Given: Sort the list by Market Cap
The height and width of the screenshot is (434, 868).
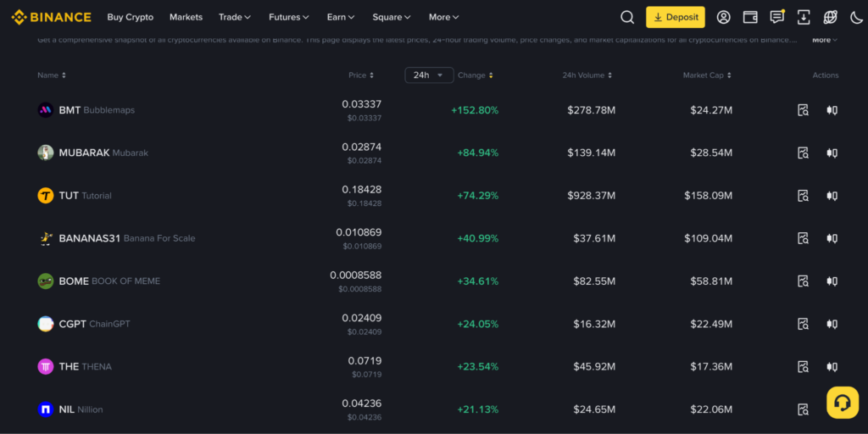Looking at the screenshot, I should point(707,75).
